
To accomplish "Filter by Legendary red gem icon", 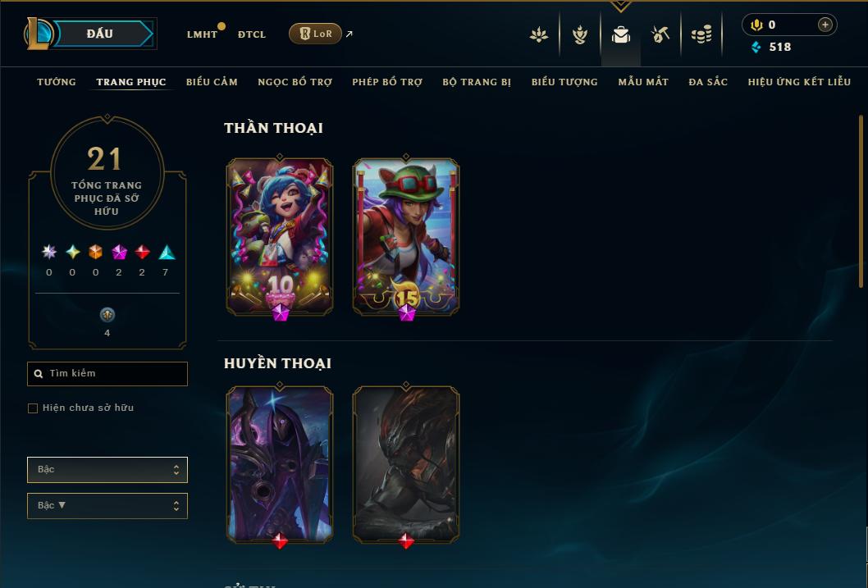I will [142, 253].
